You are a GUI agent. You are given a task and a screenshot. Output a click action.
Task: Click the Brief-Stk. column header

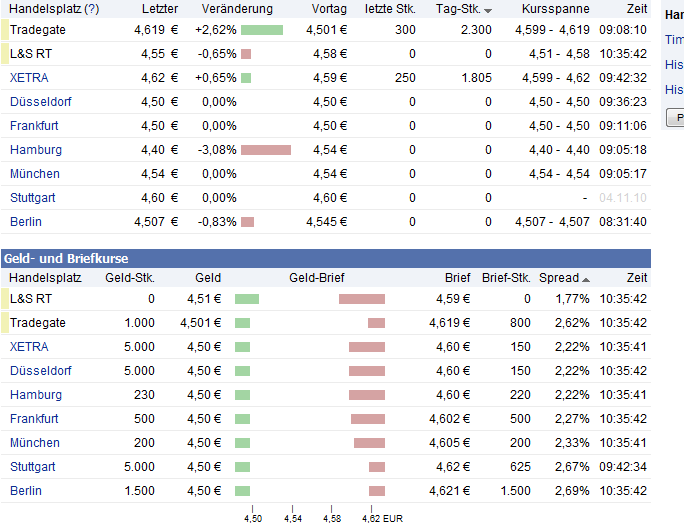506,278
